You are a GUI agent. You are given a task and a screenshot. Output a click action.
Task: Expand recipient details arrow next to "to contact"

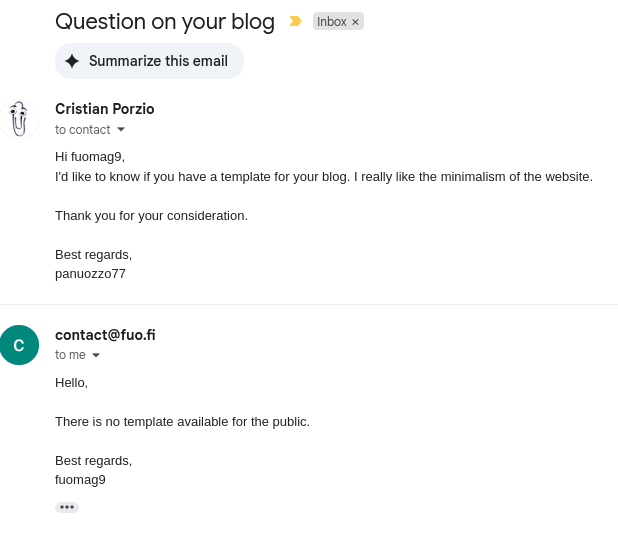(121, 129)
